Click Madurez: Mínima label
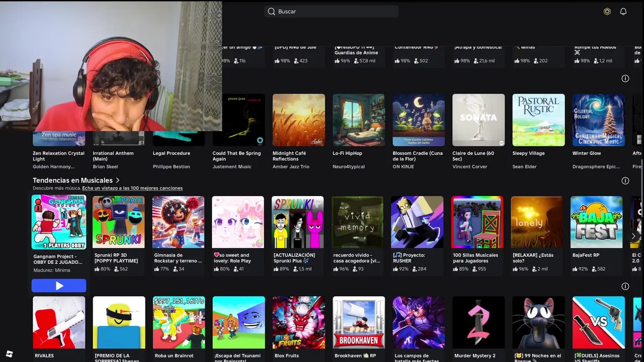644x362 pixels. point(52,270)
